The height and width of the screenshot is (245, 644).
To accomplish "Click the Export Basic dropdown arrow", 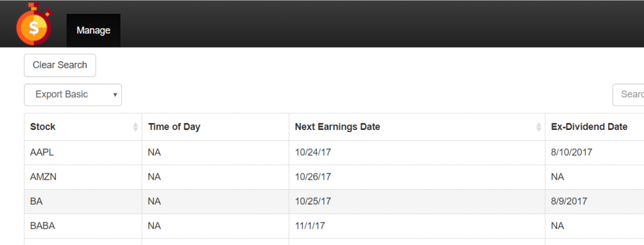I will (x=115, y=95).
